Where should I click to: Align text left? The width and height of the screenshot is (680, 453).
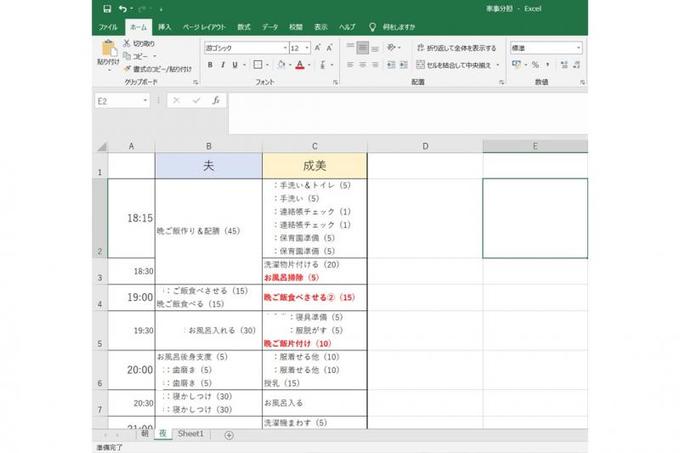pos(350,65)
